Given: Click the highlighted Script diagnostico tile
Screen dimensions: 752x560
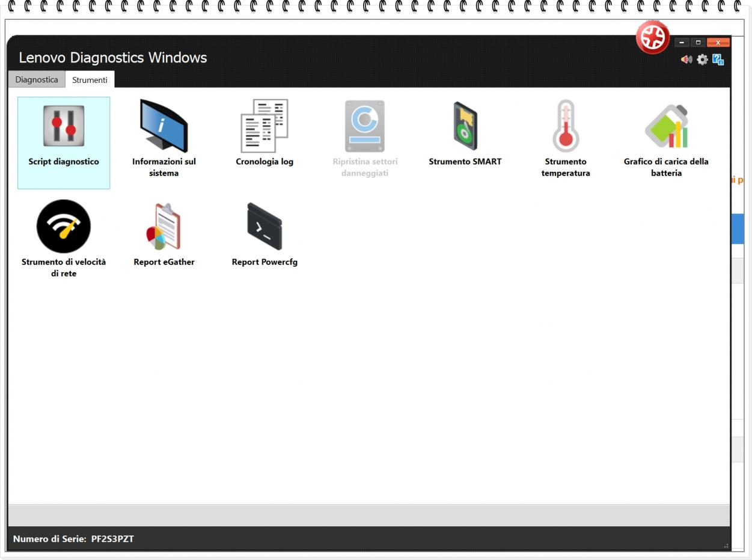Looking at the screenshot, I should click(x=63, y=142).
